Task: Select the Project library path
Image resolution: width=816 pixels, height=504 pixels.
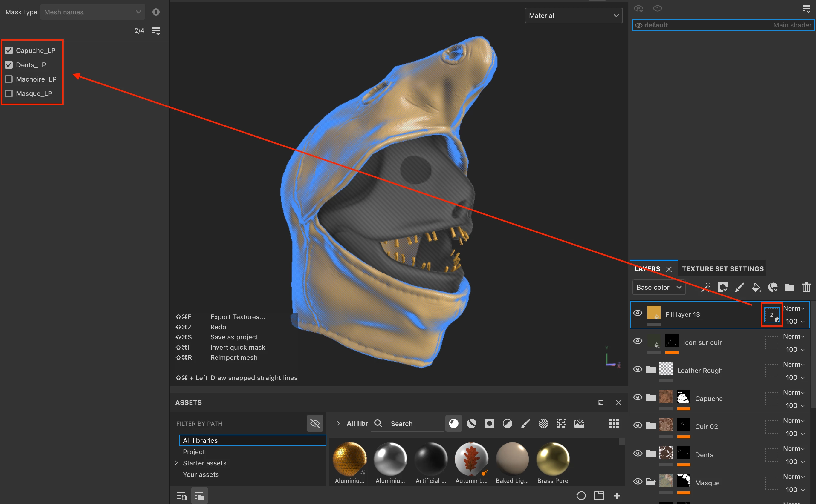Action: tap(194, 452)
